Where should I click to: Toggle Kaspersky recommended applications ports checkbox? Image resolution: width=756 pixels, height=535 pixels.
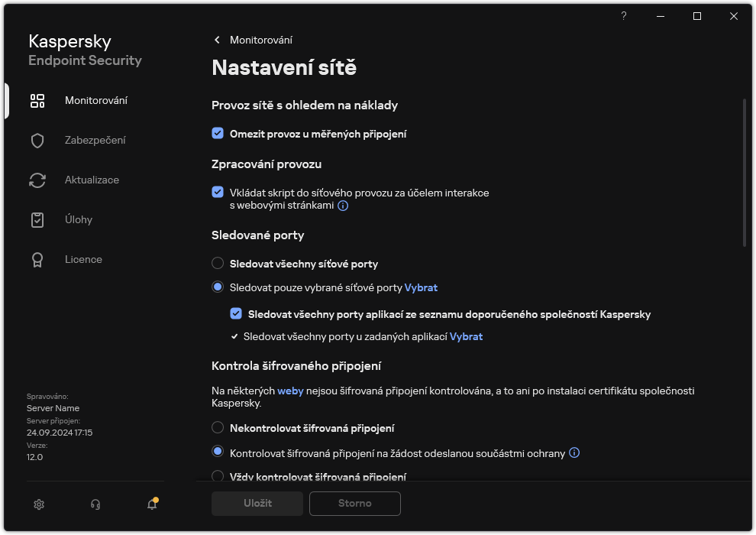pos(236,314)
